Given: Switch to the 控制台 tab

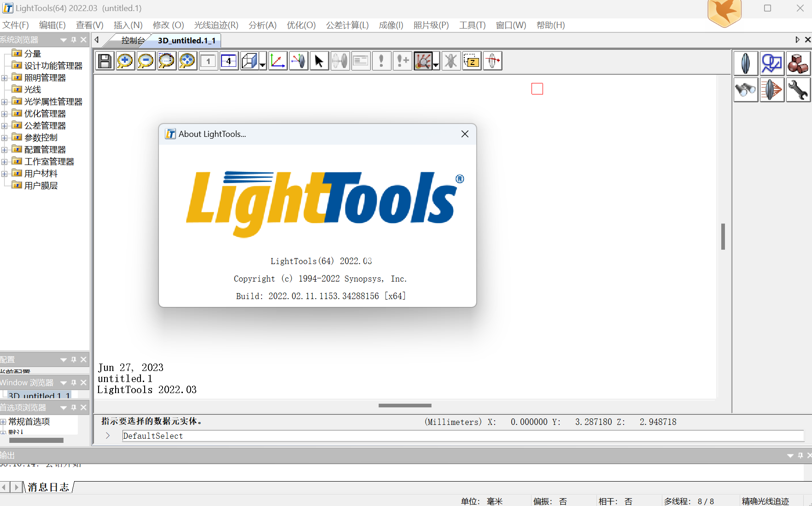Looking at the screenshot, I should click(133, 41).
